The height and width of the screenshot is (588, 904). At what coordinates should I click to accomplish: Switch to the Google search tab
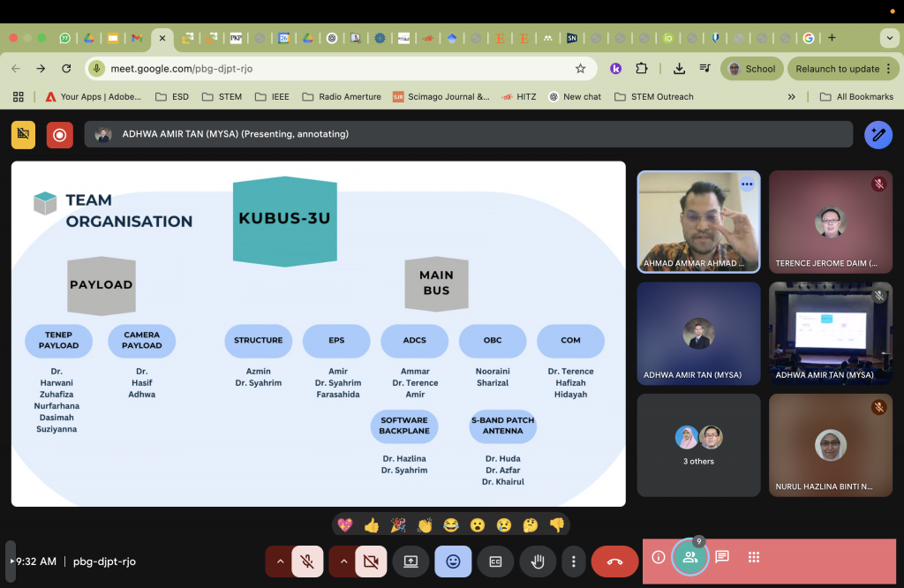point(809,38)
